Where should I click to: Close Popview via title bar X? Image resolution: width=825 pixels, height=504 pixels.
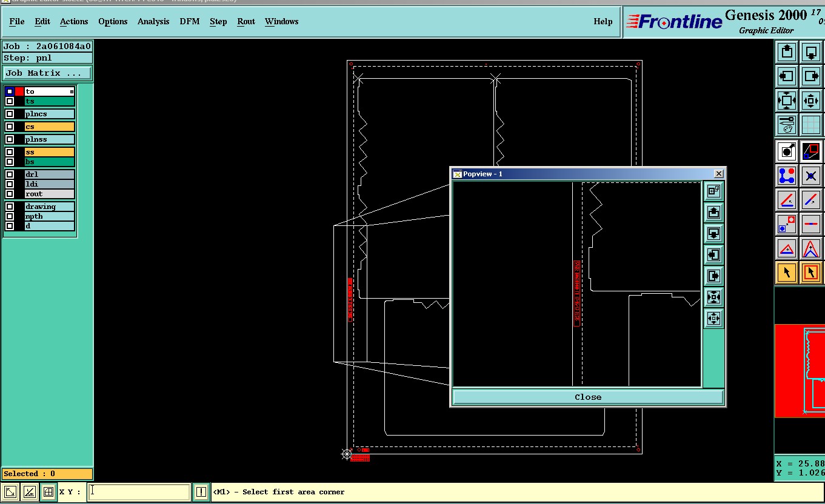[x=718, y=174]
